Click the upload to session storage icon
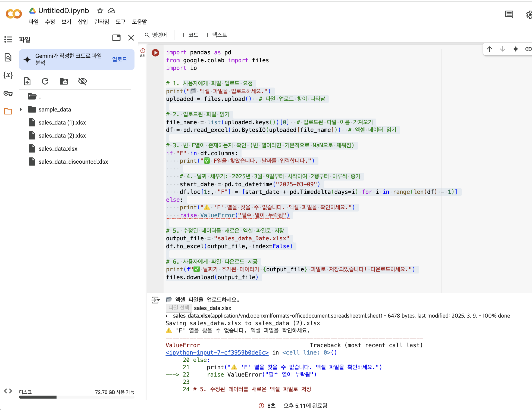This screenshot has height=410, width=532. tap(27, 81)
